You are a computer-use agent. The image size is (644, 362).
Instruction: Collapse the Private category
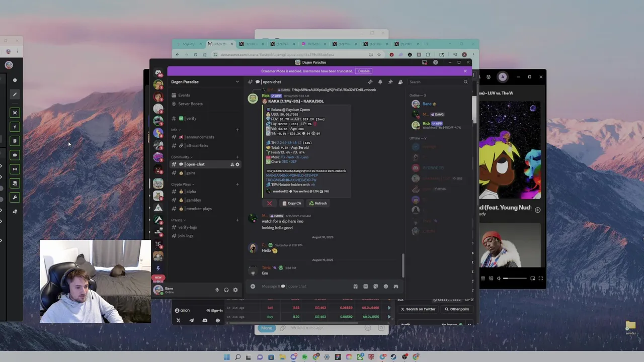click(178, 220)
